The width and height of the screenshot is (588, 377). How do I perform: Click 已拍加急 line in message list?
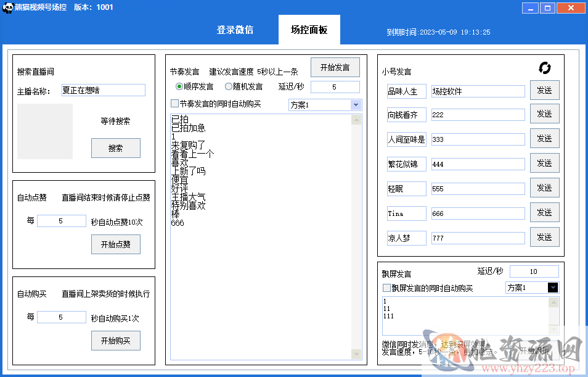pyautogui.click(x=188, y=128)
